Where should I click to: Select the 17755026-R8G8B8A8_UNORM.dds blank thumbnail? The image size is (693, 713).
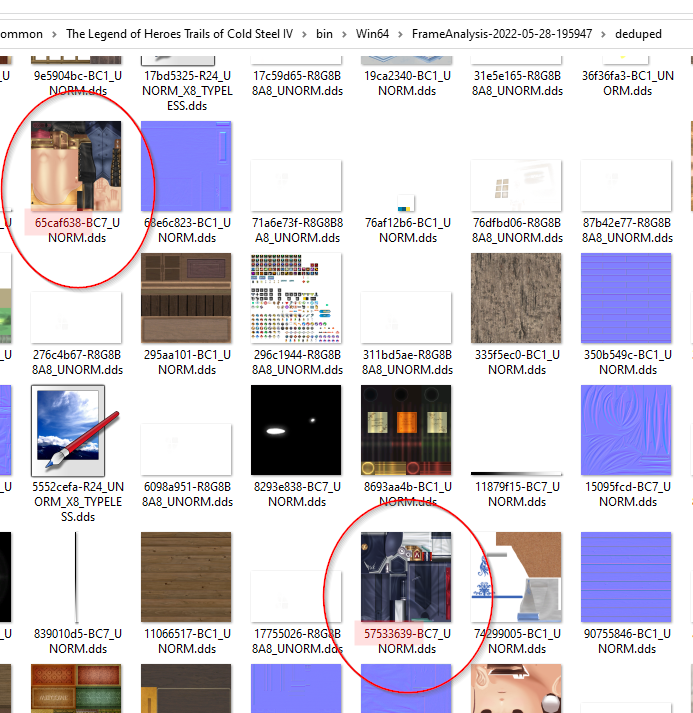click(296, 597)
